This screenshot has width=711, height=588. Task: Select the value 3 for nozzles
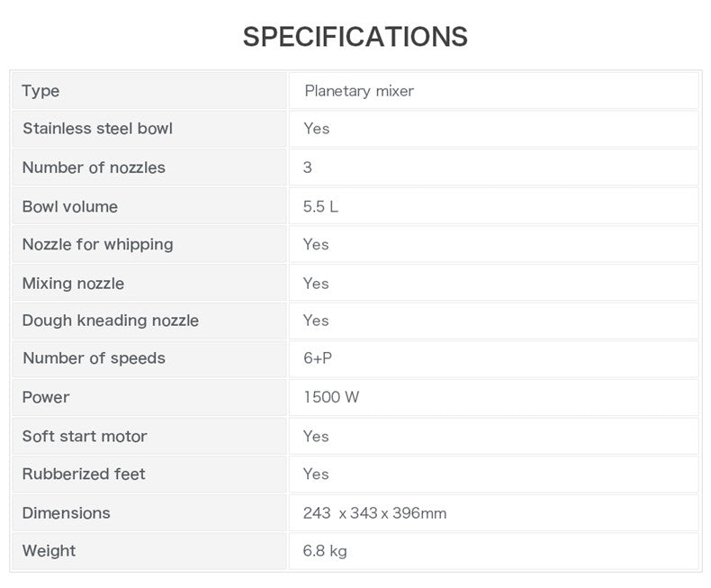click(x=308, y=167)
